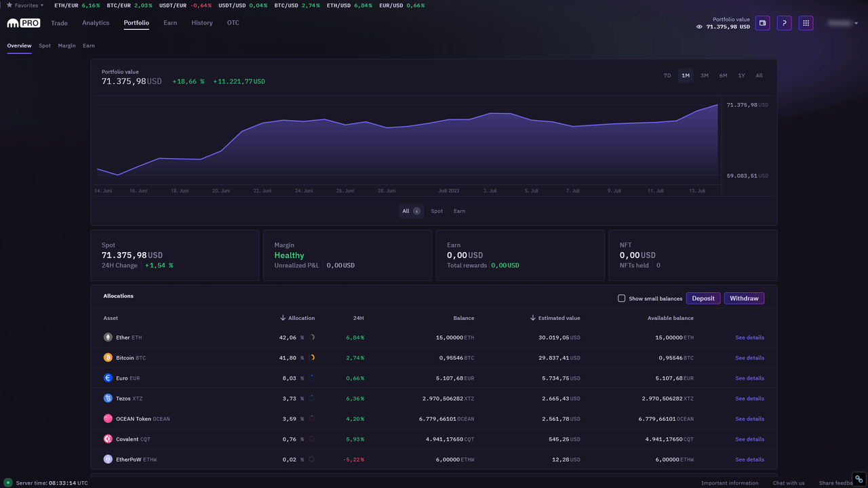Click the OCEAN Token icon
The height and width of the screenshot is (488, 868).
(108, 418)
